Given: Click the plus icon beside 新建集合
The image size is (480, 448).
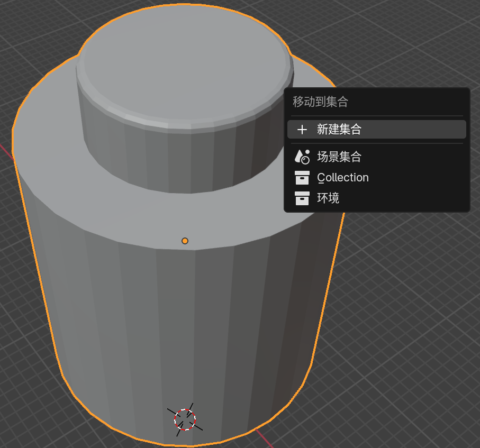Looking at the screenshot, I should point(302,130).
